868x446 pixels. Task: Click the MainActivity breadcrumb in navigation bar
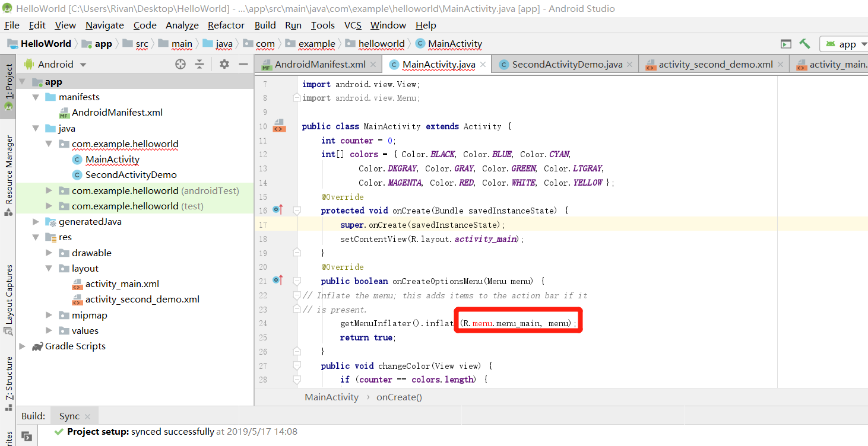[x=449, y=44]
